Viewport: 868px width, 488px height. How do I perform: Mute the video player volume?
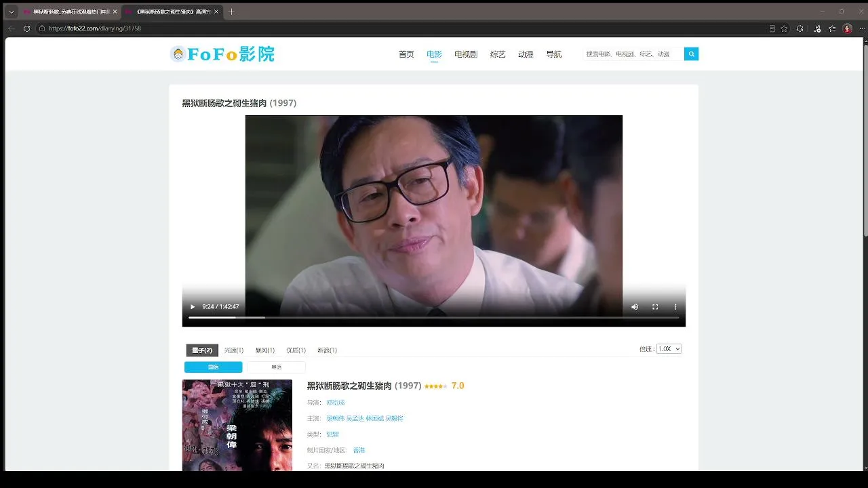tap(635, 307)
